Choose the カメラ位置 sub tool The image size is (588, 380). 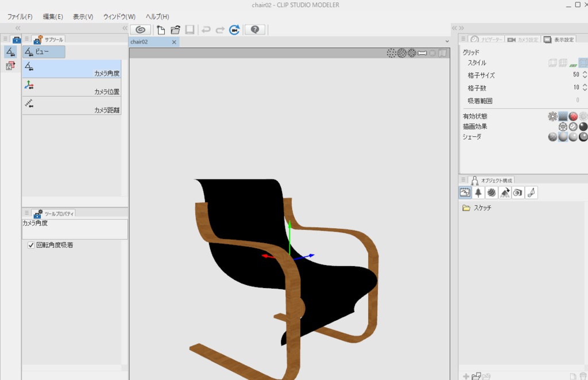click(72, 87)
